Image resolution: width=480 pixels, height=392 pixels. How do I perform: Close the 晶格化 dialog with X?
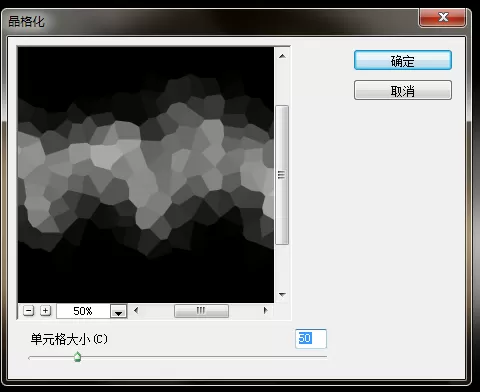[442, 17]
